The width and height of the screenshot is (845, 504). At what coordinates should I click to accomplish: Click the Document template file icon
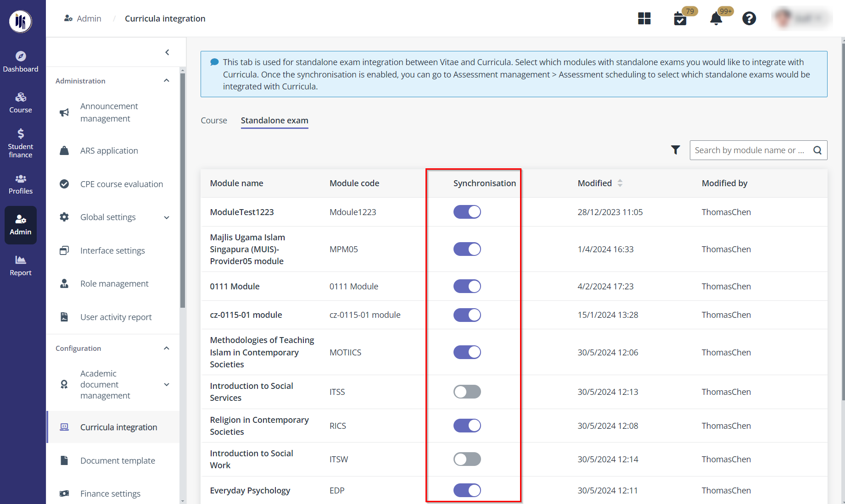64,460
